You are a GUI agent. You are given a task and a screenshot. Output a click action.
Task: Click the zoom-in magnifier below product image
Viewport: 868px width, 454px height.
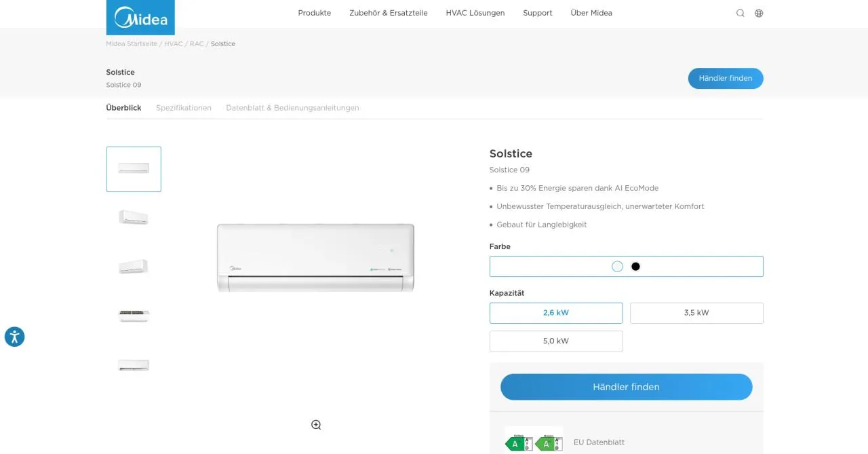pos(316,425)
